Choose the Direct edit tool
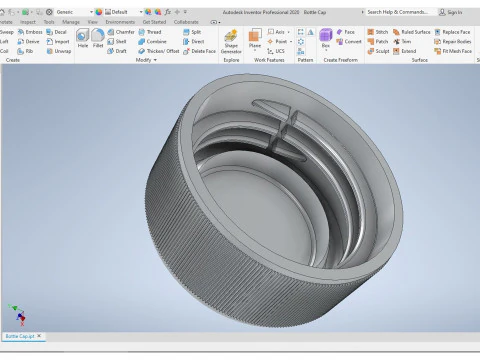480x360 pixels. 194,42
